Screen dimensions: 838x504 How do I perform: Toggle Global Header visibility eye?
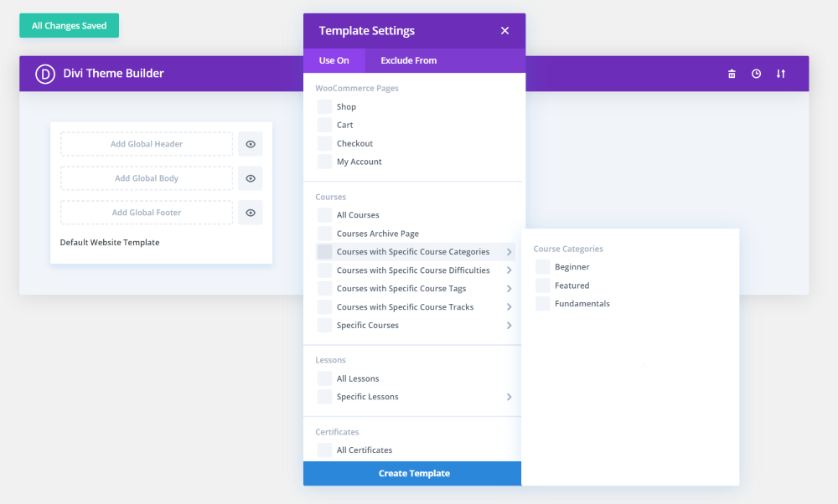[250, 144]
